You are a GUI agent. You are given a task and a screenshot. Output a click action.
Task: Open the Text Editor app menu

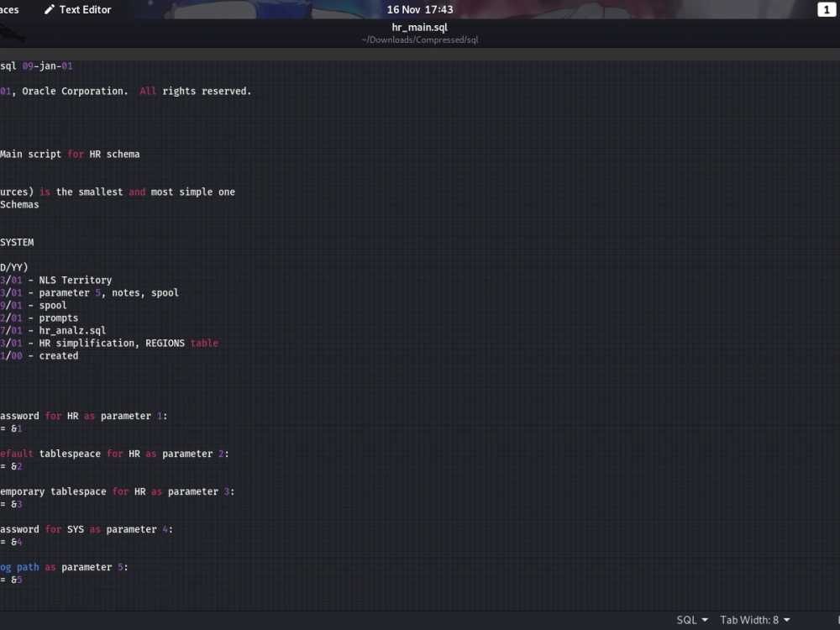(x=78, y=9)
